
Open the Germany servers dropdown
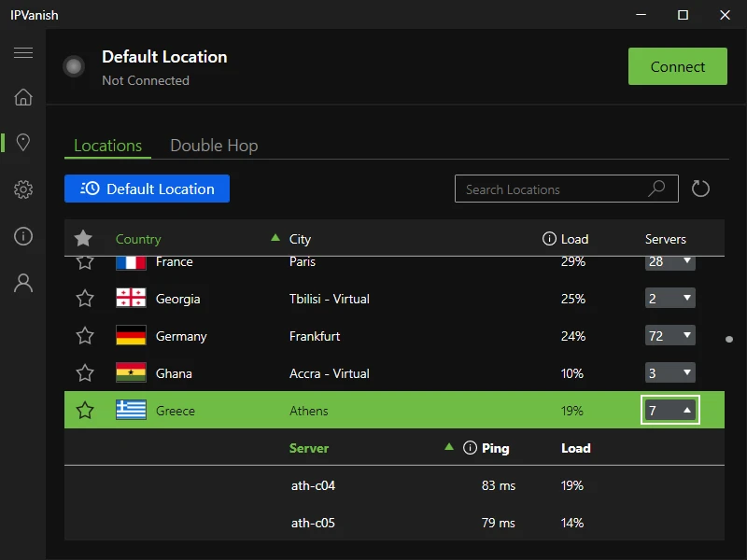[669, 335]
